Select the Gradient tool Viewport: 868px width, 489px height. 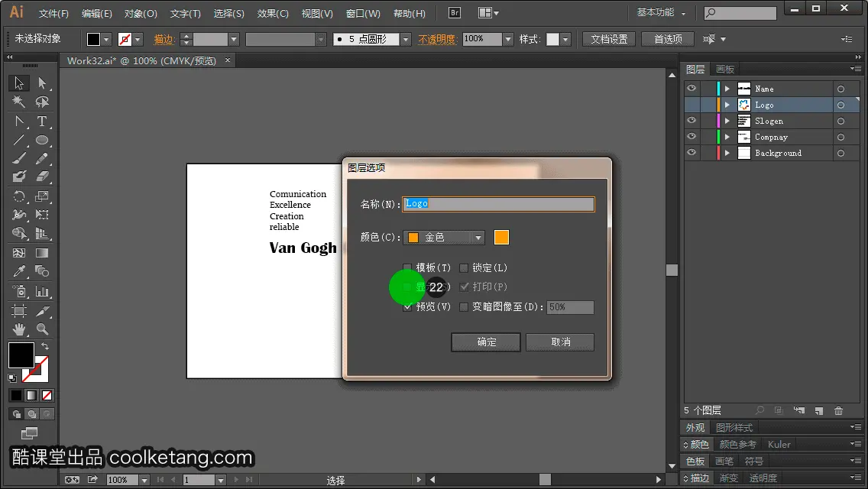click(x=42, y=253)
